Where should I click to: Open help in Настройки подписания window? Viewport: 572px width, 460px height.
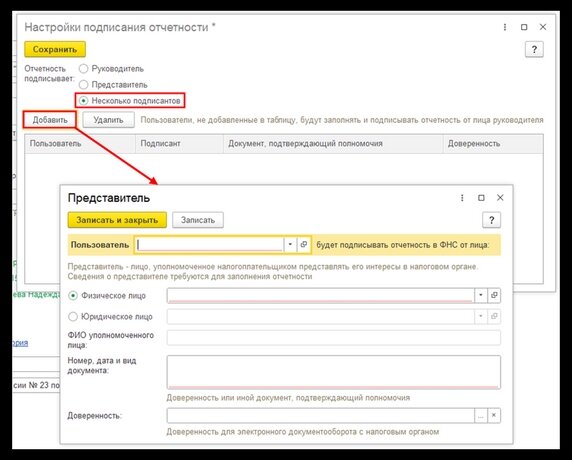[534, 49]
